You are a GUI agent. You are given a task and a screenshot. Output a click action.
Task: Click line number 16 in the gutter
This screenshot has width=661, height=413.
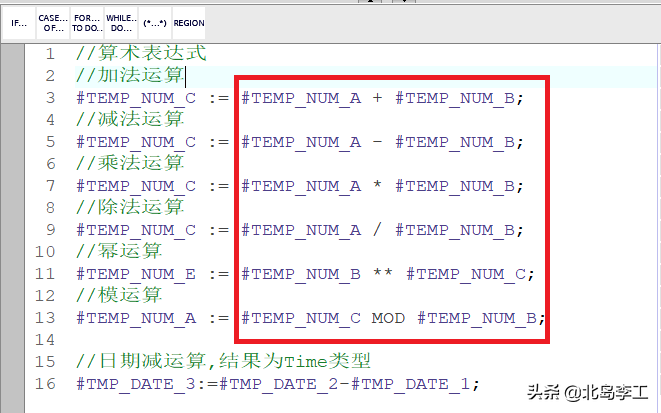45,384
